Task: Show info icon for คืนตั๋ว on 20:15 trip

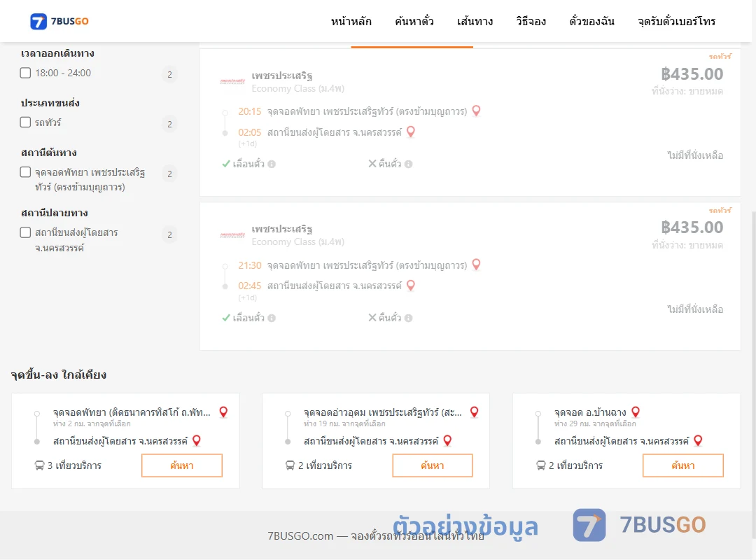Action: (x=408, y=164)
